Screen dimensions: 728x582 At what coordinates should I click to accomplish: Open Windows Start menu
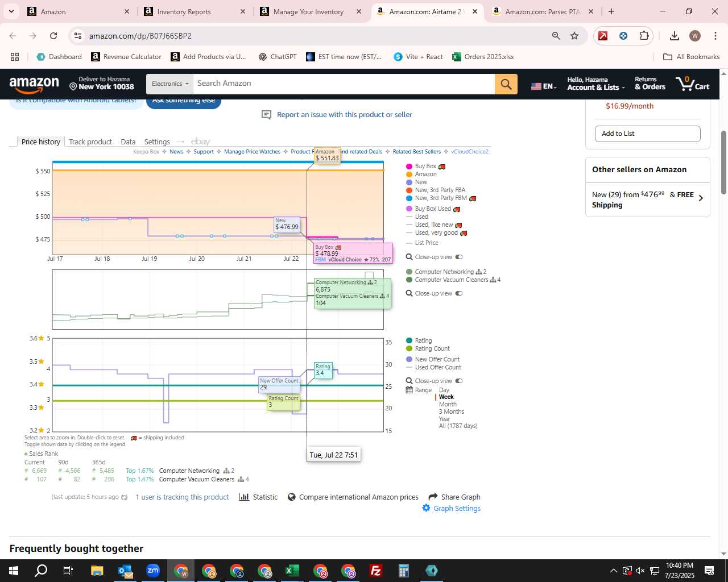(14, 571)
